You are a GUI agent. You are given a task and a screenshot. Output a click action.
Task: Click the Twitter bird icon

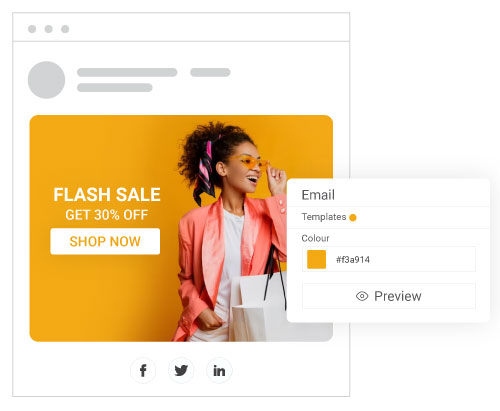181,370
